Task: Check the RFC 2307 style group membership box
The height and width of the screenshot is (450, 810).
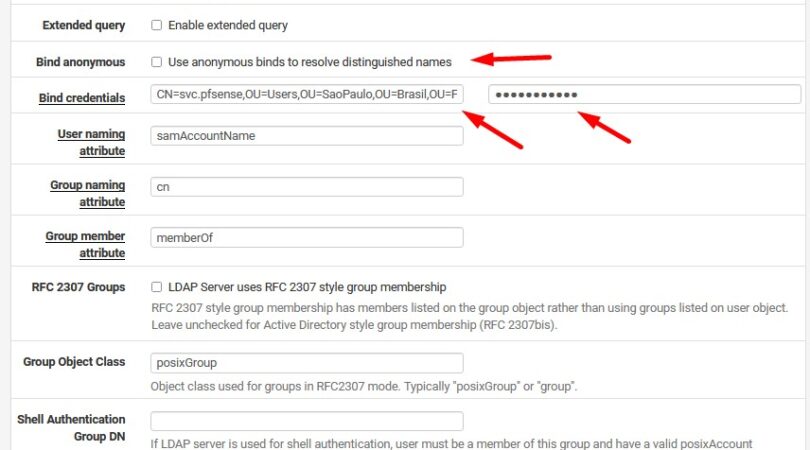Action: pyautogui.click(x=156, y=287)
